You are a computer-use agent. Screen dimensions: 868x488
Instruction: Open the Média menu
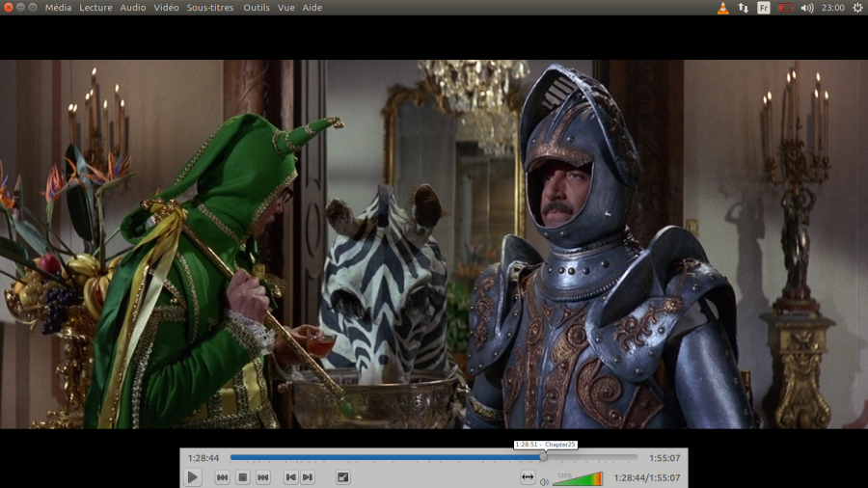click(58, 8)
